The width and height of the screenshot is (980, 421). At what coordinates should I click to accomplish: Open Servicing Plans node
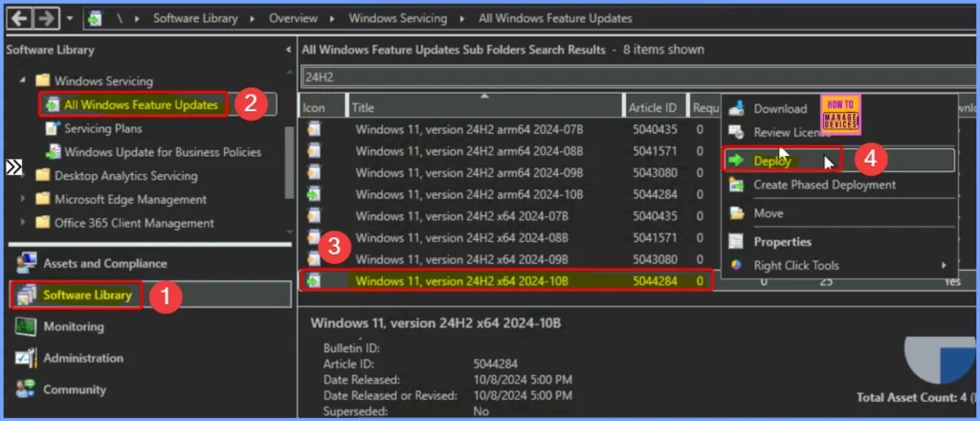pos(103,128)
